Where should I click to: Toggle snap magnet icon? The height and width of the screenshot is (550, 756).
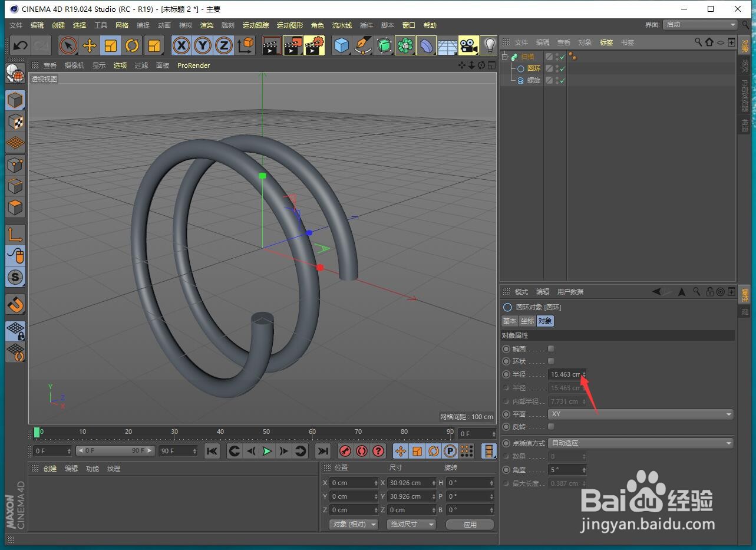click(15, 304)
